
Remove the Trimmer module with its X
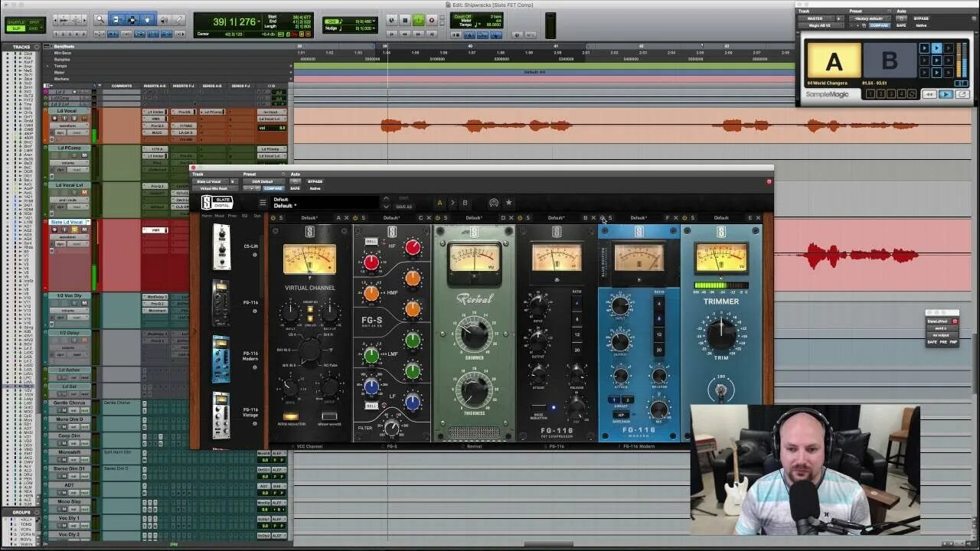[x=758, y=218]
